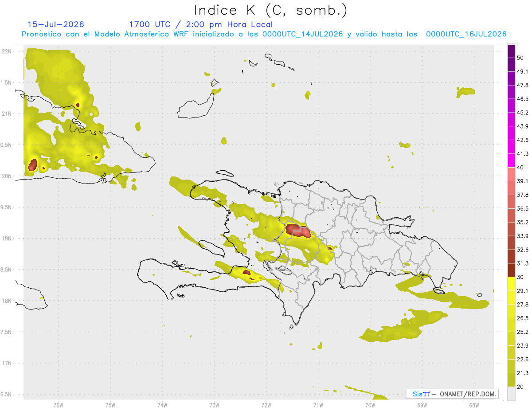This screenshot has height=411, width=532.
Task: Click the "19N" latitude label
Action: point(7,238)
